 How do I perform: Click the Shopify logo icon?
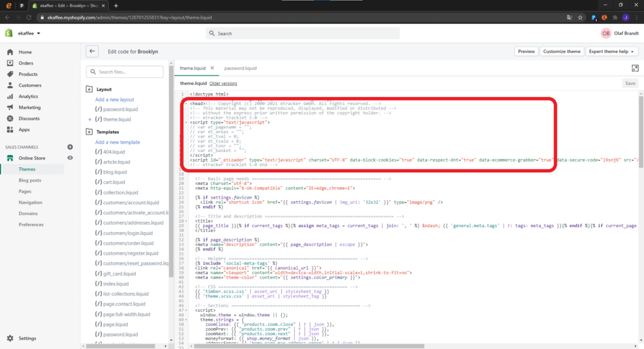pos(9,33)
